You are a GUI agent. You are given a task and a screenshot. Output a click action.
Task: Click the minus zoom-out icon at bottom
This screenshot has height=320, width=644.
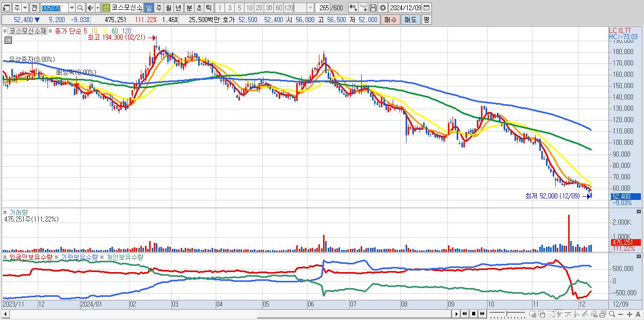point(621,314)
